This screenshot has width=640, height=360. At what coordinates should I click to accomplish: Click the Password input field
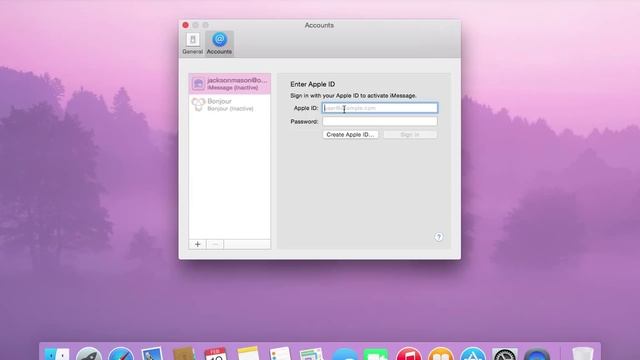coord(380,121)
